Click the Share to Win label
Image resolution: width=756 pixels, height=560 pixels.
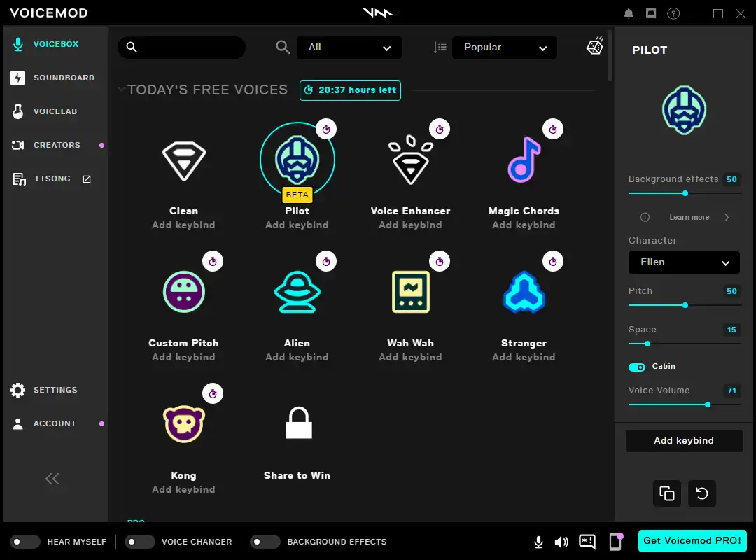297,475
